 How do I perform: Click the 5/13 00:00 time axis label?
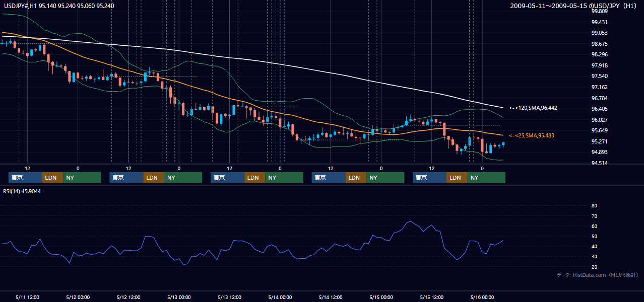tap(179, 297)
